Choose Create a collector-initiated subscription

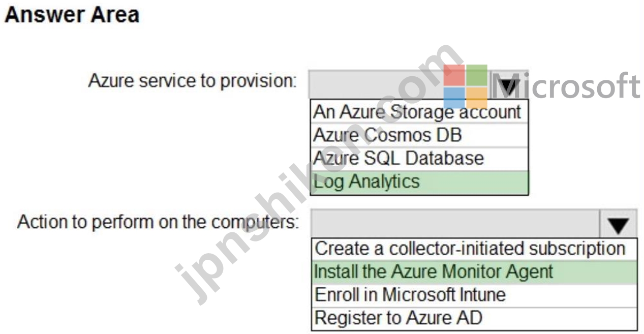coord(473,249)
